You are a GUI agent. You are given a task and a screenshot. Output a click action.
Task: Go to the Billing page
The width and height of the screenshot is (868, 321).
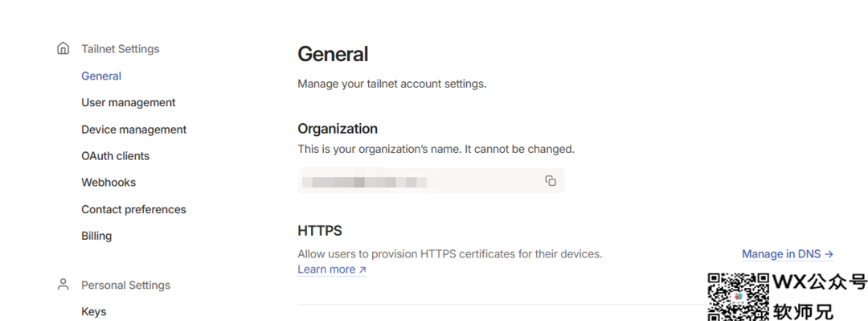point(96,236)
